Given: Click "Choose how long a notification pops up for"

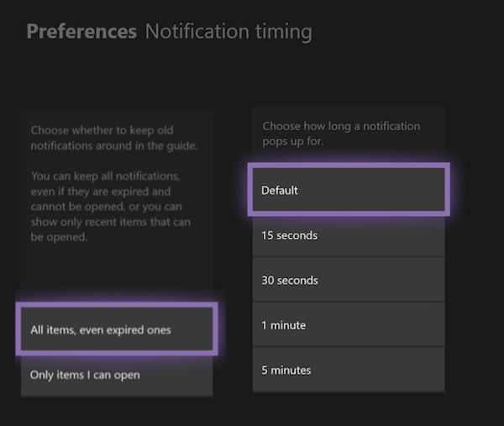Looking at the screenshot, I should click(x=341, y=134).
